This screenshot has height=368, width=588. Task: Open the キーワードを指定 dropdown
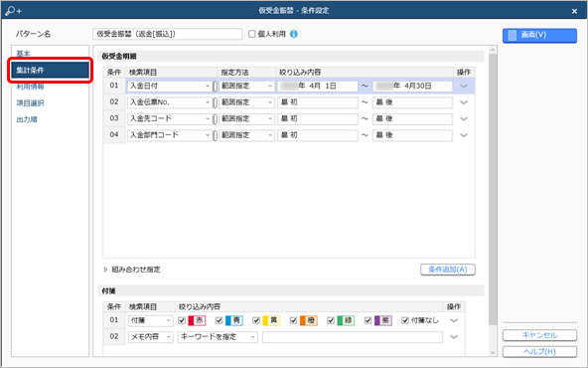(x=218, y=337)
